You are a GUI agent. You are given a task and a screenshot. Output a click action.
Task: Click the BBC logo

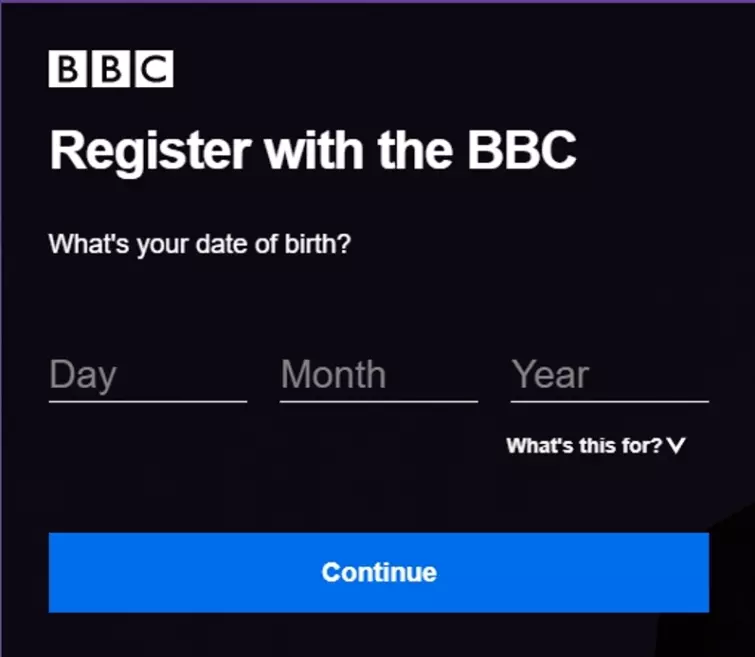pos(111,69)
